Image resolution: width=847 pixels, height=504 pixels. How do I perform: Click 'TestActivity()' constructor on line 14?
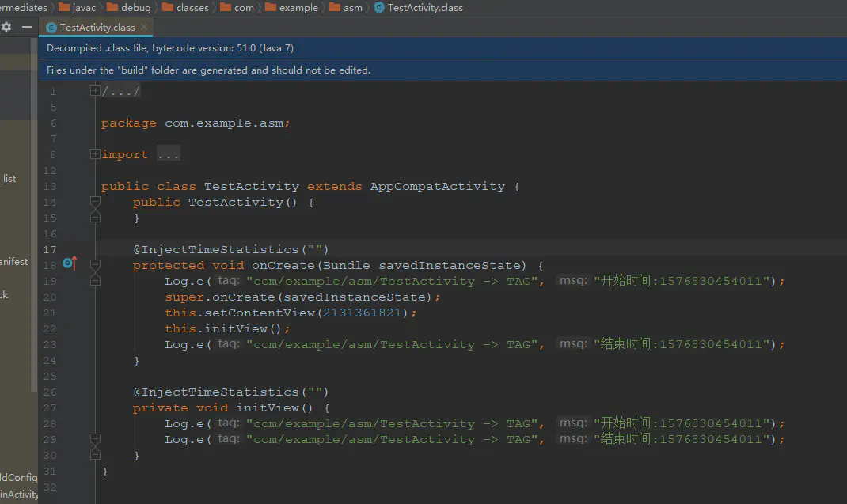click(x=242, y=202)
